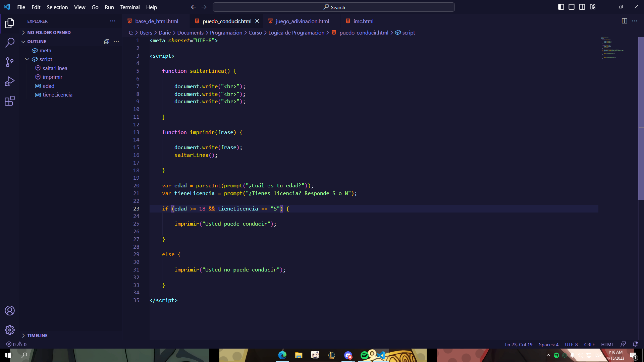Open the Explorer view in activity bar
The height and width of the screenshot is (362, 644).
[10, 23]
